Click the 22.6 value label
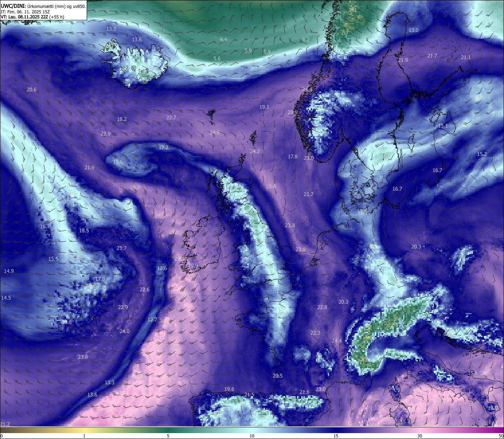504x439 pixels. pos(145,290)
